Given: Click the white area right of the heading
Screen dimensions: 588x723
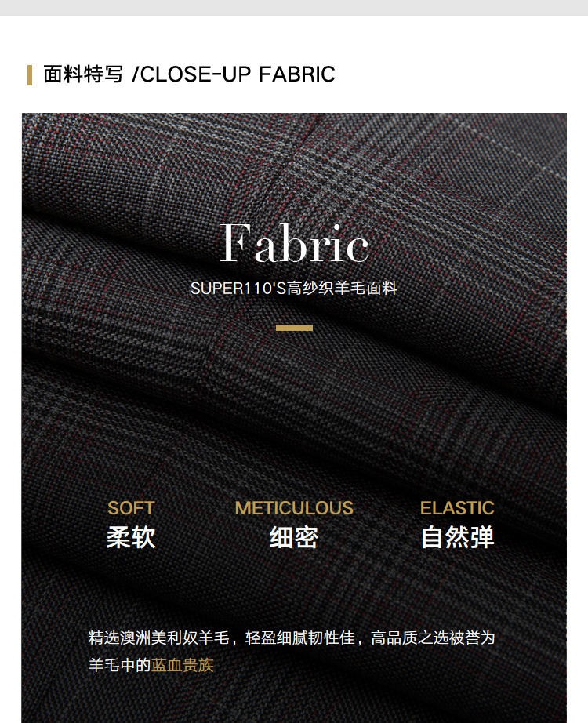Looking at the screenshot, I should pos(461,74).
